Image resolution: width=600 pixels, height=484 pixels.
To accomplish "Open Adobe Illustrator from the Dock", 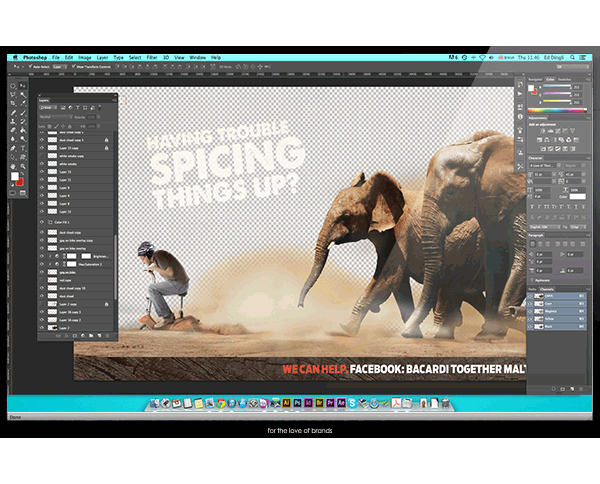I will click(286, 403).
